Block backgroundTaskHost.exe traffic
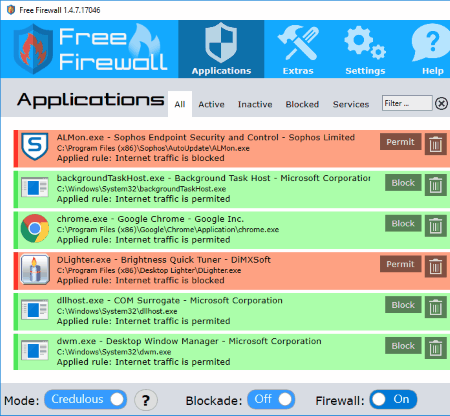 coord(403,183)
